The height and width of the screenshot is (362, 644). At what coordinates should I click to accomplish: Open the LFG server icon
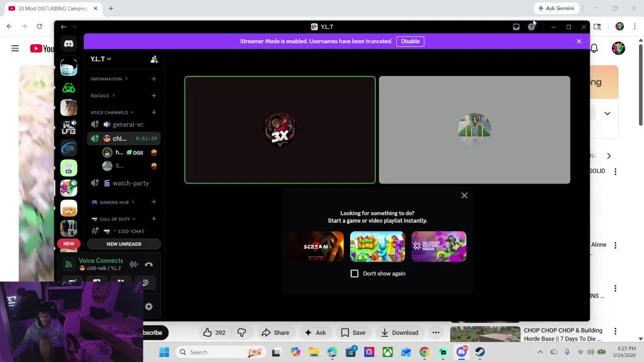pos(69,128)
